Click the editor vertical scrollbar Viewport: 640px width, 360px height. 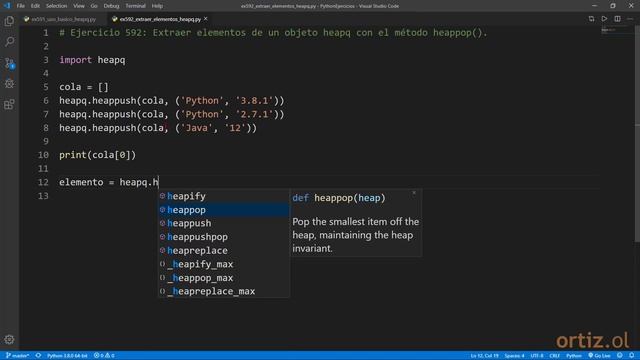click(x=637, y=135)
